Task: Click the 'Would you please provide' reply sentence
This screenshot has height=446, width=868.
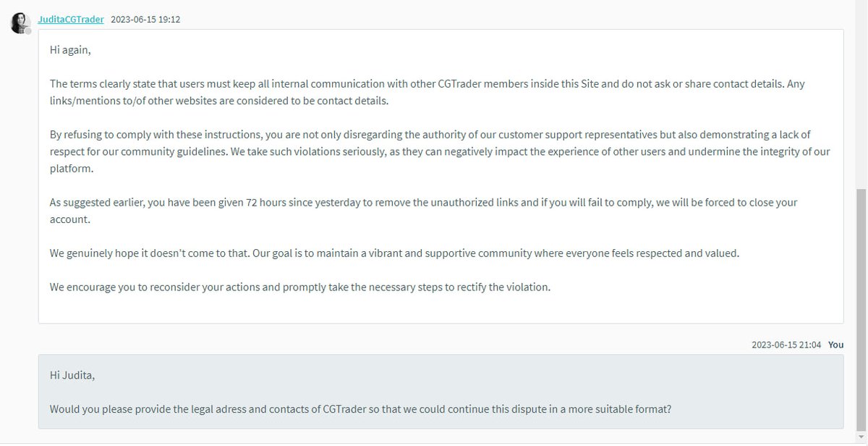Action: [360, 409]
